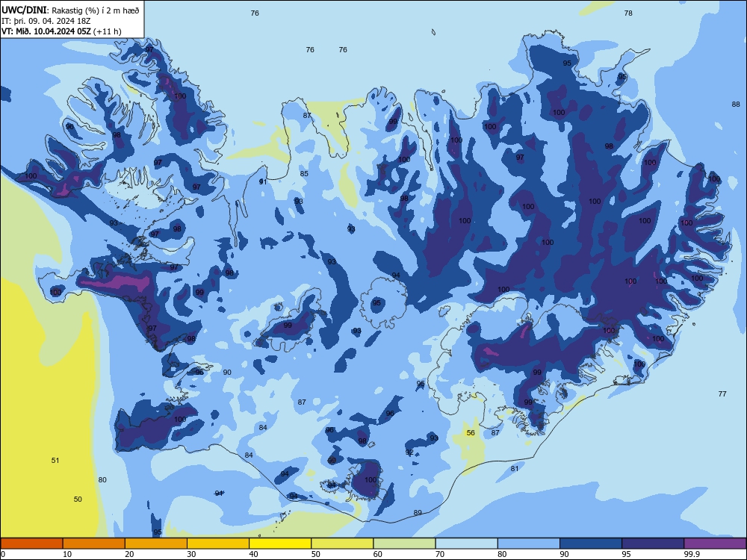Click the "85" humidity value on the map
Image resolution: width=747 pixels, height=560 pixels.
pyautogui.click(x=304, y=173)
